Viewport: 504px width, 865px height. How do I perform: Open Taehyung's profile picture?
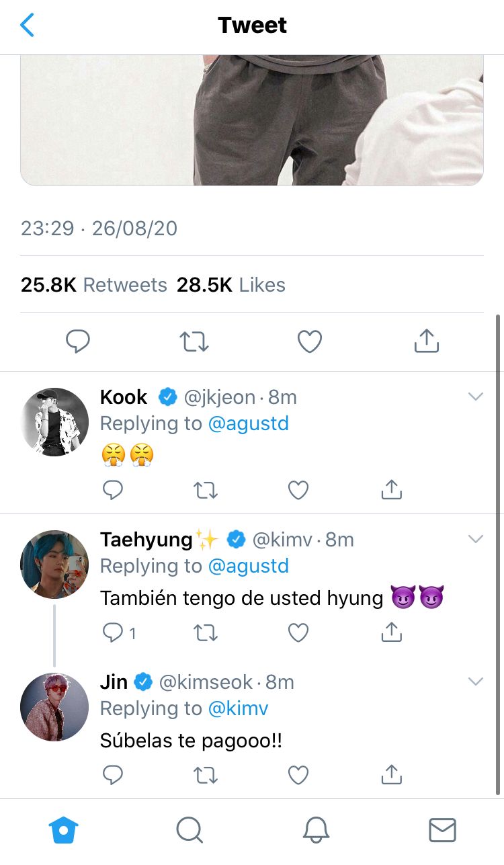click(x=54, y=564)
